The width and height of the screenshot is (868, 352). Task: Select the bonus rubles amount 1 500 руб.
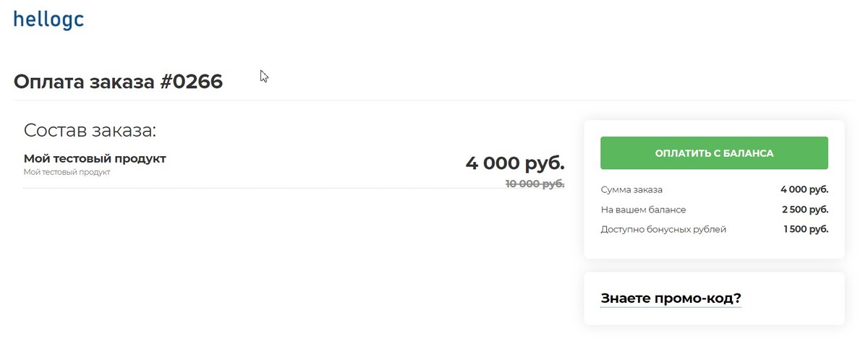(806, 229)
